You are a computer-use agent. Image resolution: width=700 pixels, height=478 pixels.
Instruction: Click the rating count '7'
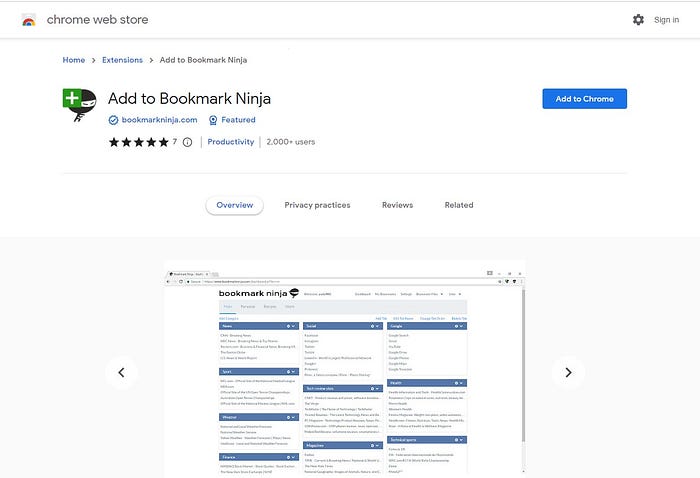point(175,141)
